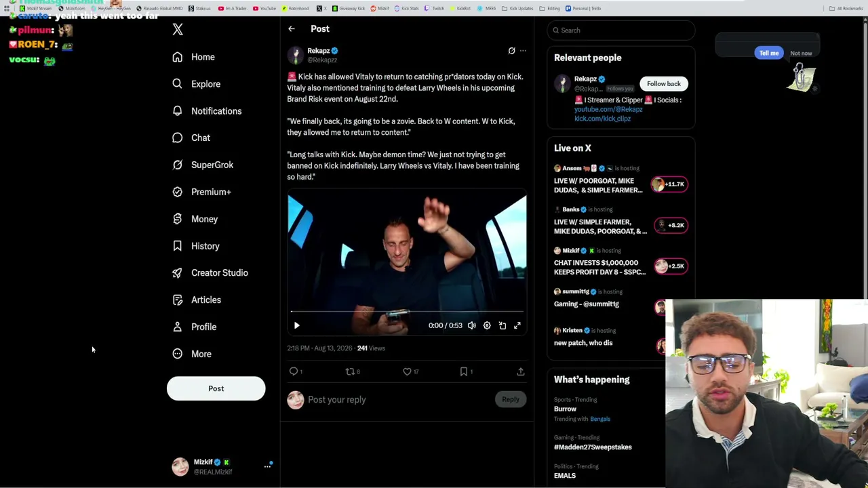Open the Giveaway Kick bookmark
Screen dimensions: 868x488
[x=349, y=9]
